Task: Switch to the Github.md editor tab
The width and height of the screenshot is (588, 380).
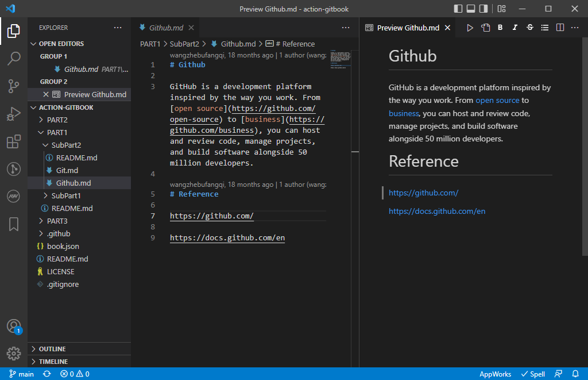Action: point(166,28)
